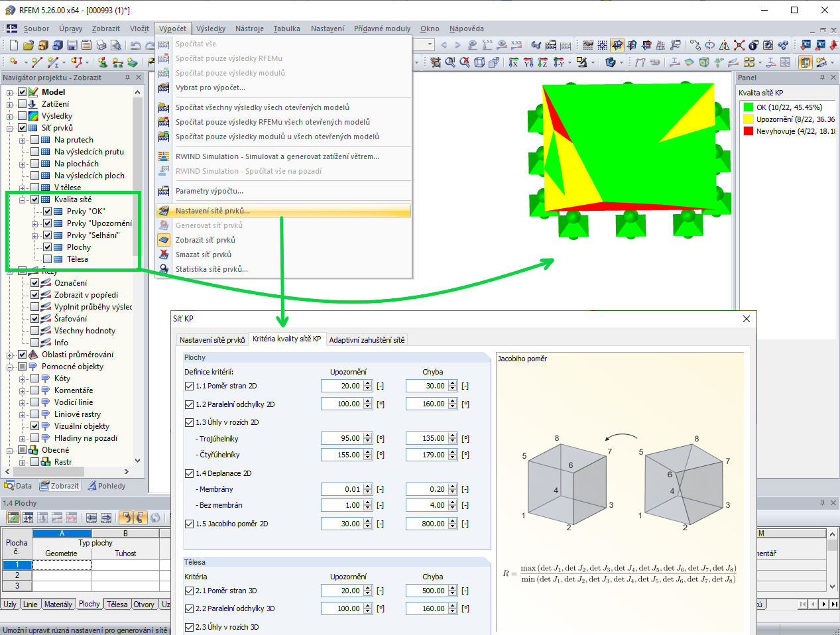
Task: Click the green OK legend swatch
Action: 749,107
